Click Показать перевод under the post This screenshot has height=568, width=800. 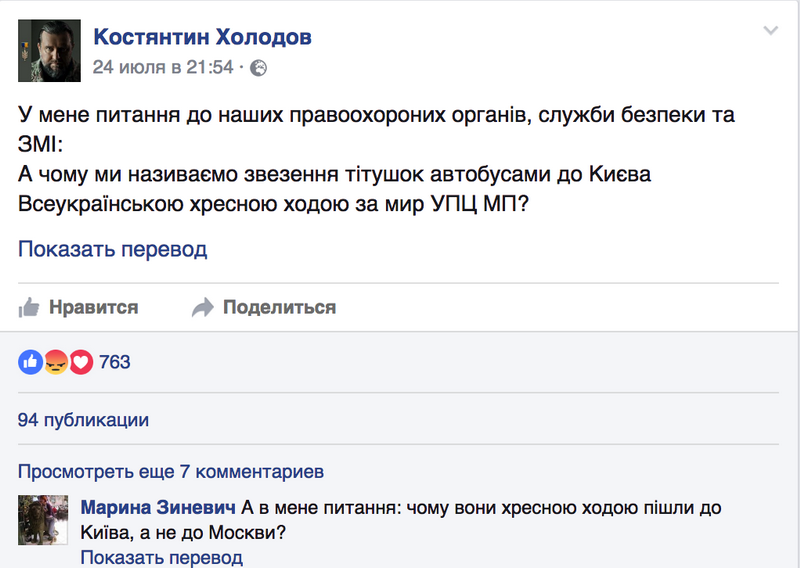113,249
